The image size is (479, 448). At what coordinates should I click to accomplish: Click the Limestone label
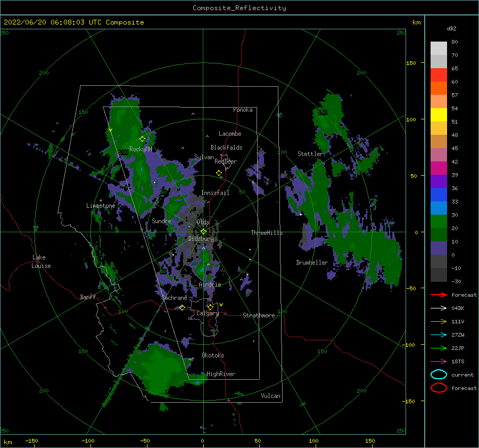101,206
